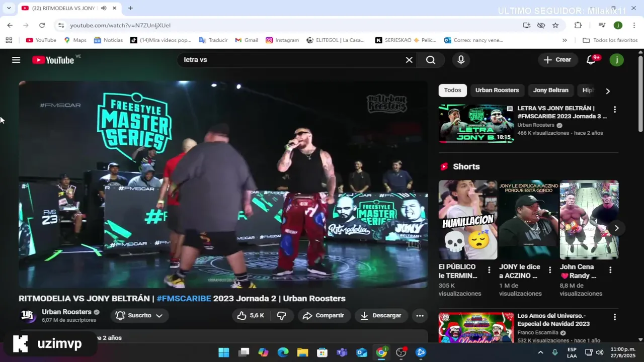The height and width of the screenshot is (362, 644).
Task: Show hidden system tray icons
Action: tap(541, 352)
